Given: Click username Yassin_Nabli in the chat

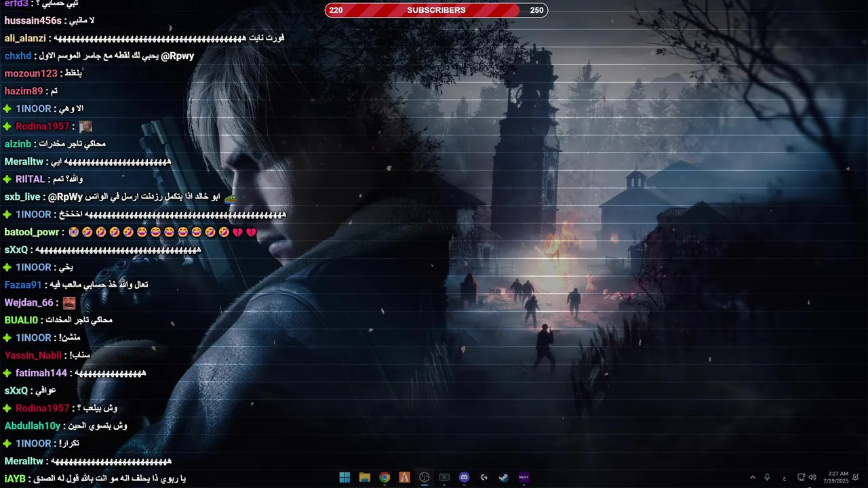Looking at the screenshot, I should tap(33, 356).
